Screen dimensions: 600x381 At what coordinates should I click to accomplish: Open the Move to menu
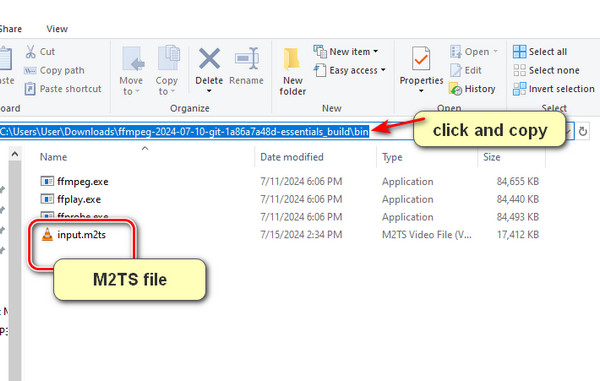coord(131,71)
